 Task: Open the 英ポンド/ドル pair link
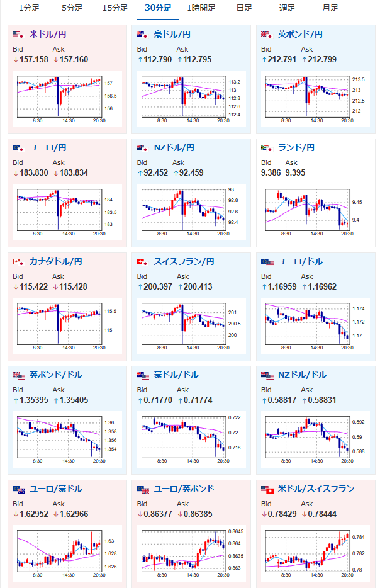point(56,375)
